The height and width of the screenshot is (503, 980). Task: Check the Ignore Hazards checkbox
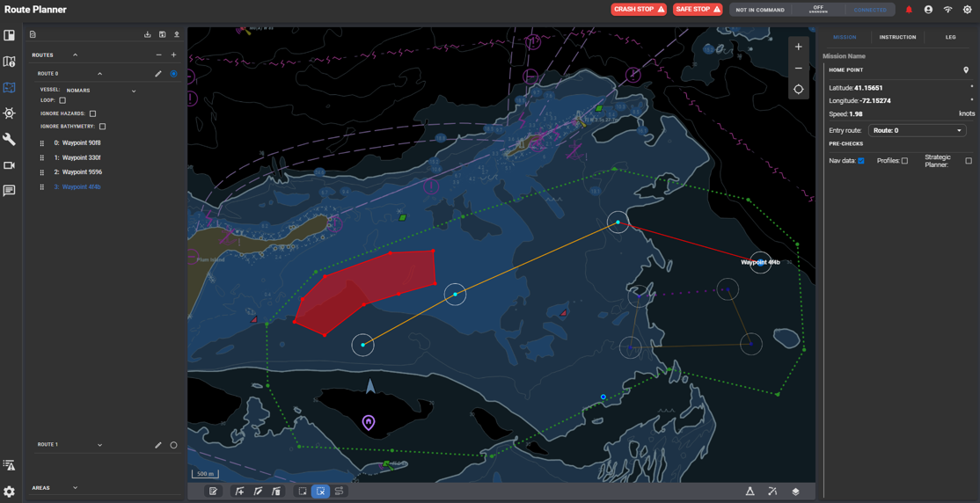(92, 113)
